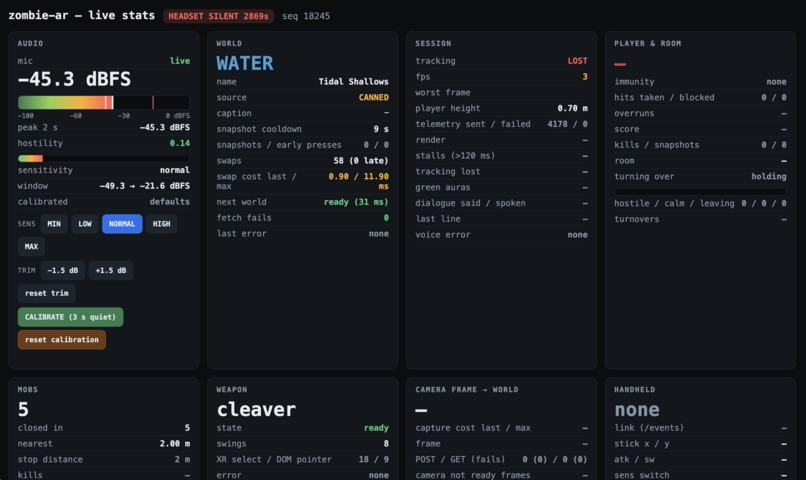Click player height 0.70 m
The image size is (806, 480).
(x=573, y=108)
